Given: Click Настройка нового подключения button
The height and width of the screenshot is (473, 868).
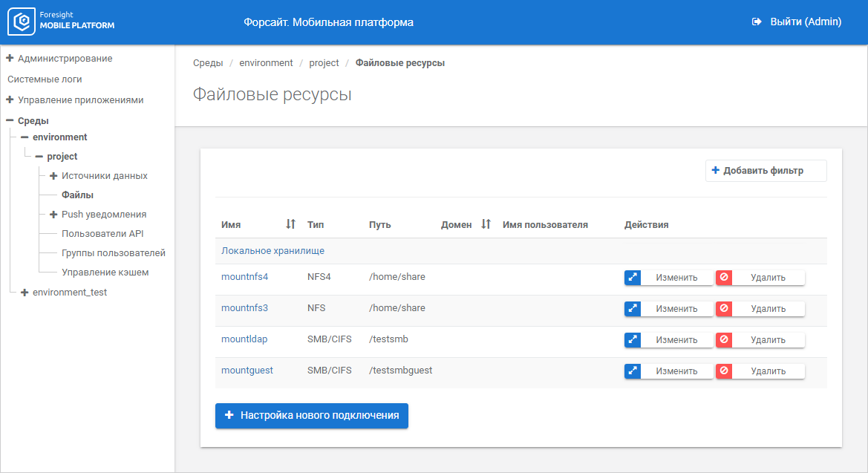Looking at the screenshot, I should click(x=312, y=416).
